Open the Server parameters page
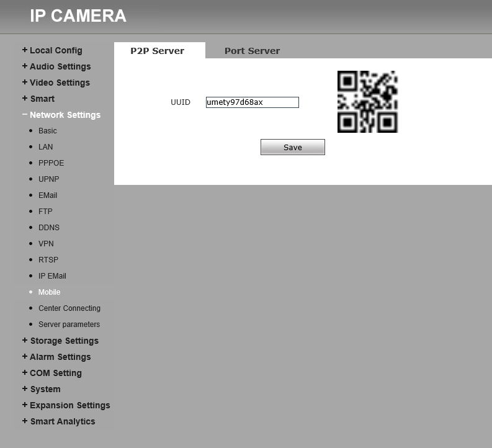This screenshot has width=492, height=448. point(69,325)
